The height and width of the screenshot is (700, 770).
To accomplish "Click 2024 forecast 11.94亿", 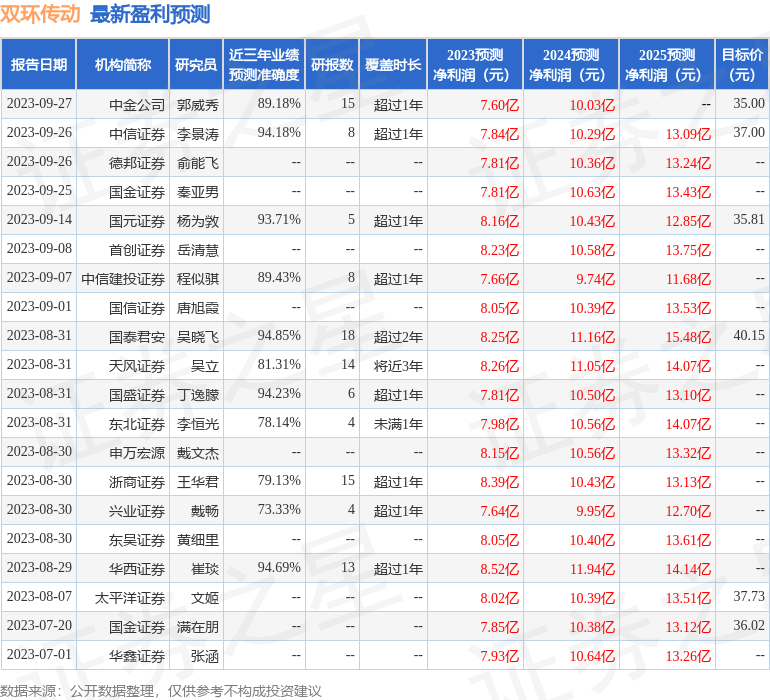I will click(592, 569).
